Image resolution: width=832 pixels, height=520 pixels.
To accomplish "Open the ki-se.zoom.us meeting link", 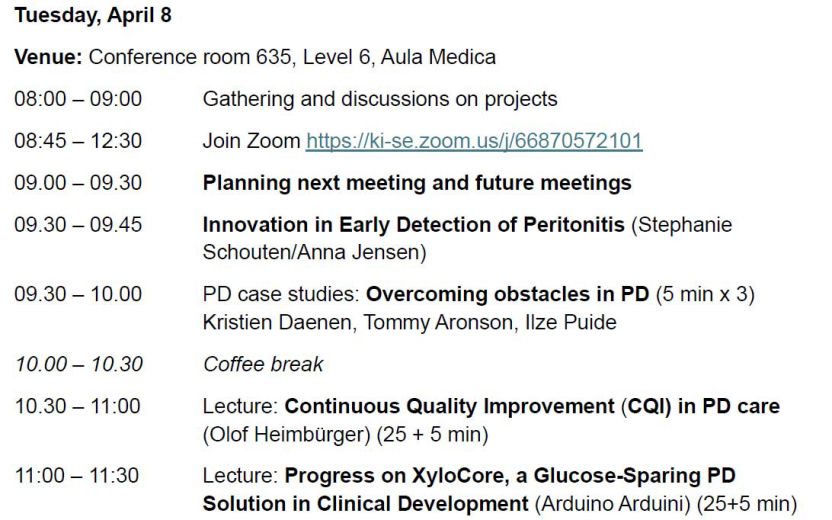I will [x=473, y=142].
